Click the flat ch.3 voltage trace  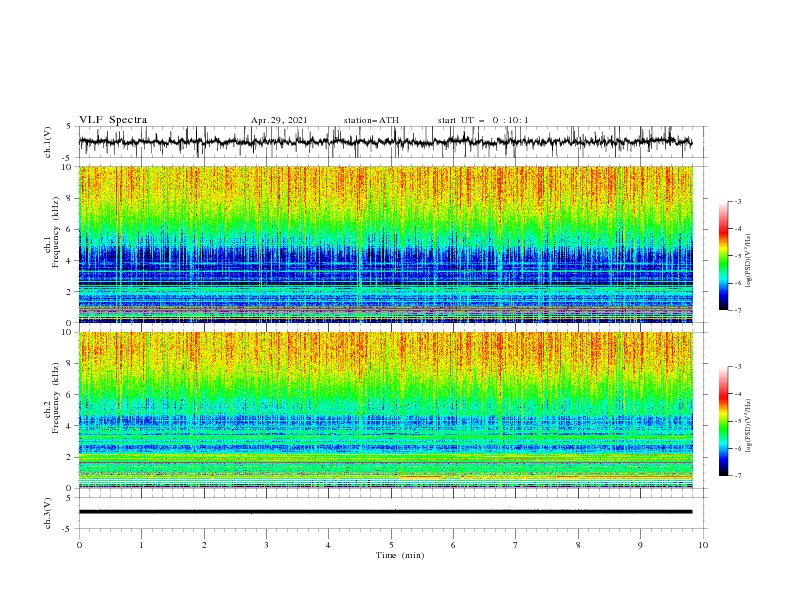click(x=385, y=512)
